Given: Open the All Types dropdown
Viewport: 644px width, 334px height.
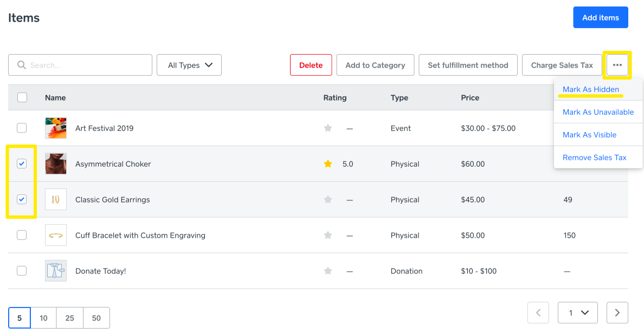Looking at the screenshot, I should coord(189,65).
